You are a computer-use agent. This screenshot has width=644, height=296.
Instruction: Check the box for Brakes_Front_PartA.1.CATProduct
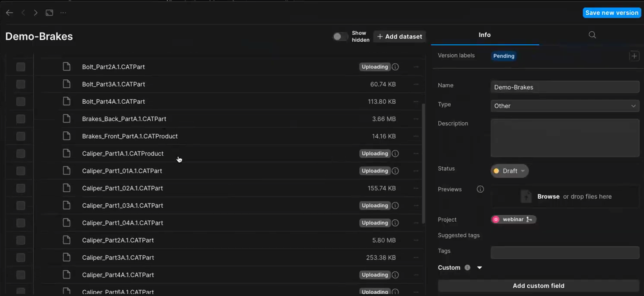point(21,136)
